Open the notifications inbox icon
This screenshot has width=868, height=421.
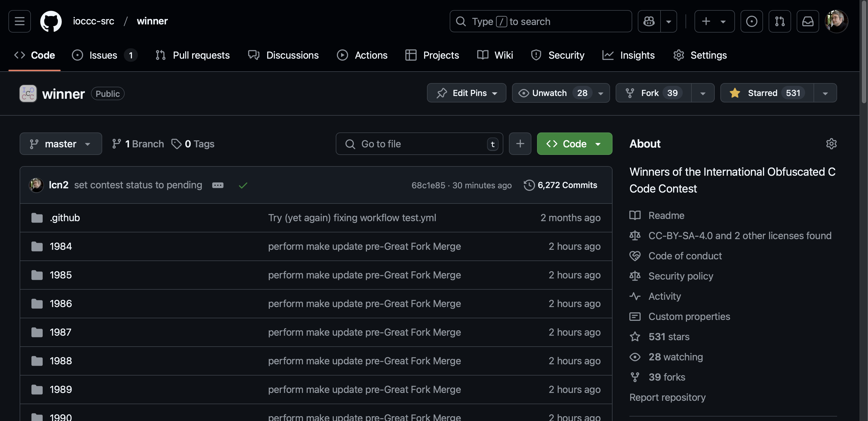(808, 21)
